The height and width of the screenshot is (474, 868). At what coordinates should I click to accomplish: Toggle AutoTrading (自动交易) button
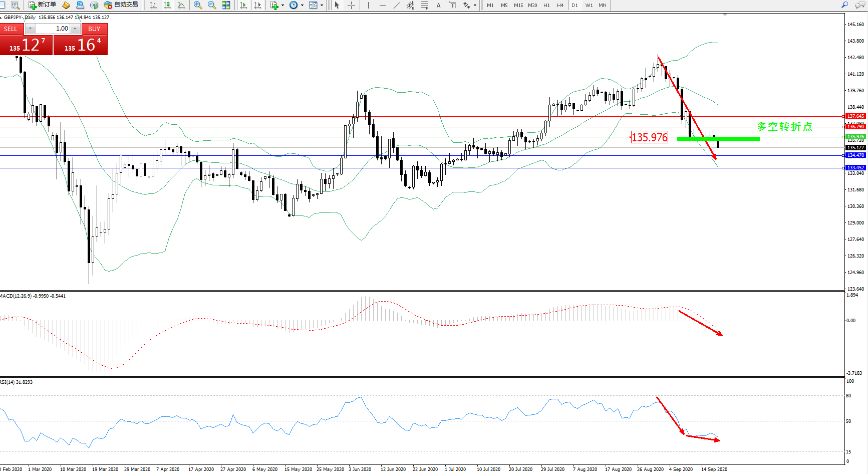[x=121, y=5]
